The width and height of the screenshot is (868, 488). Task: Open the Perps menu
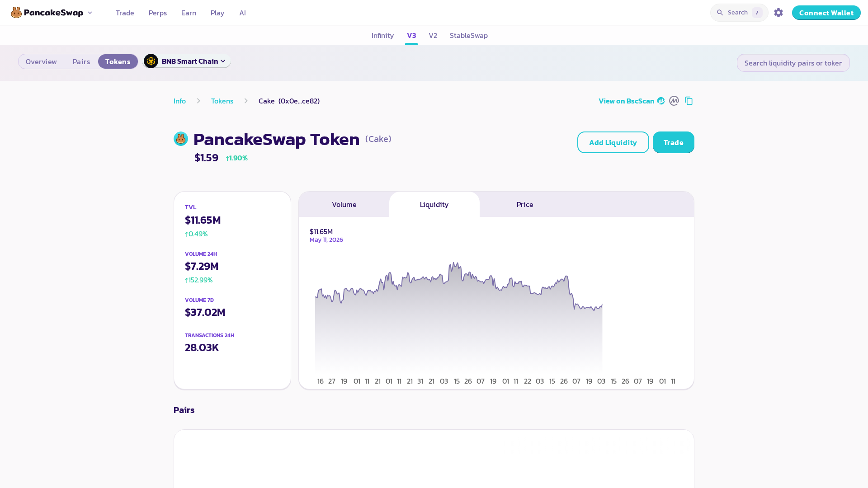(x=158, y=13)
